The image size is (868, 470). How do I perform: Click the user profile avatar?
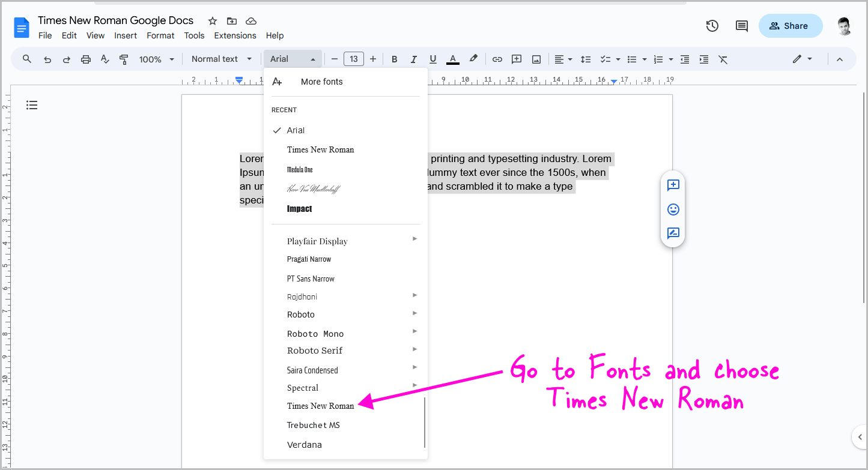pyautogui.click(x=845, y=26)
